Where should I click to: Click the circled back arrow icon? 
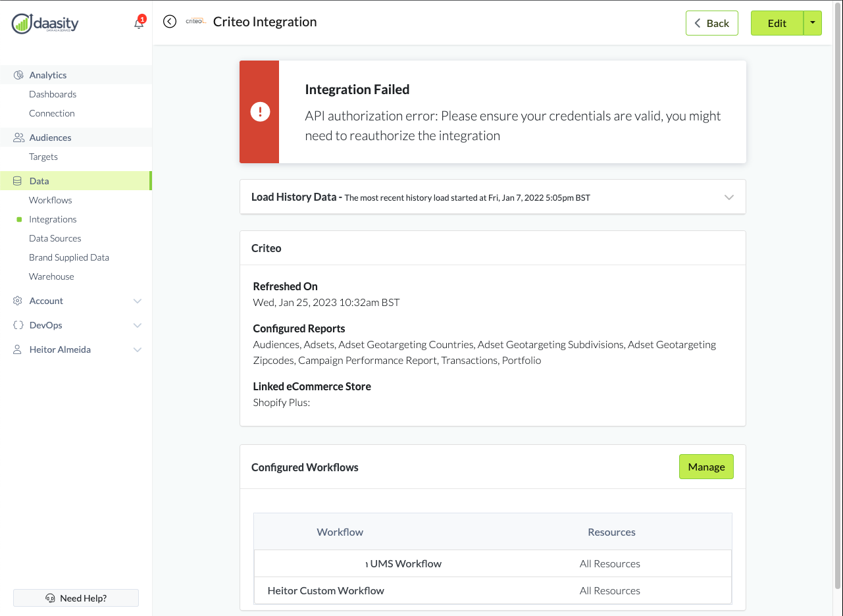pos(170,22)
